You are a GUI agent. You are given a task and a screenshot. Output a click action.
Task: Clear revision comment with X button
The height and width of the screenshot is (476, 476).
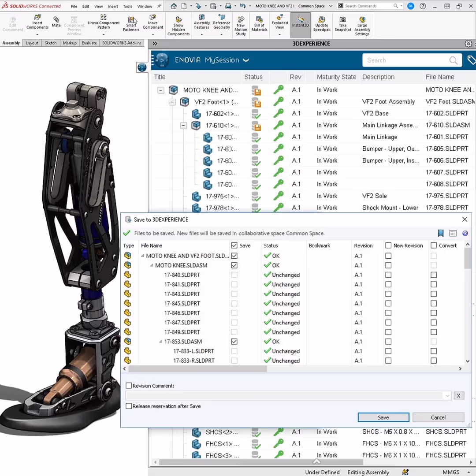click(459, 395)
